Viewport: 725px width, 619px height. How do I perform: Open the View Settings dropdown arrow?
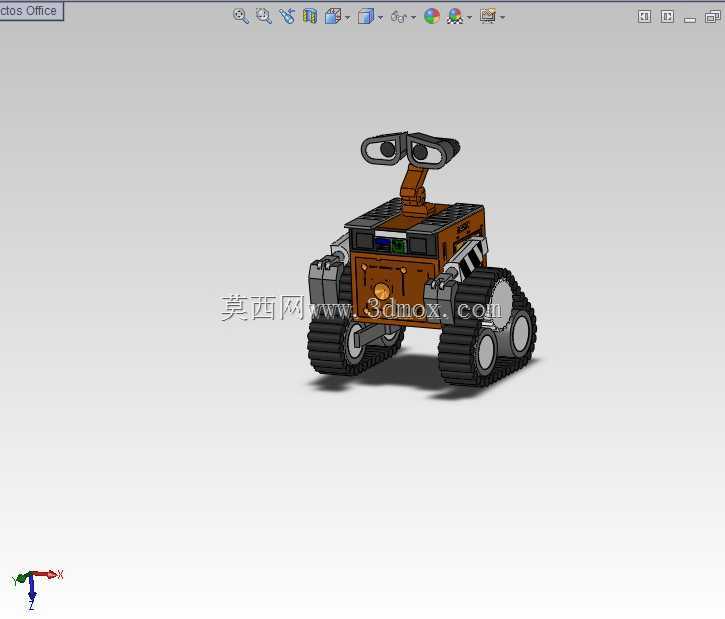[503, 18]
